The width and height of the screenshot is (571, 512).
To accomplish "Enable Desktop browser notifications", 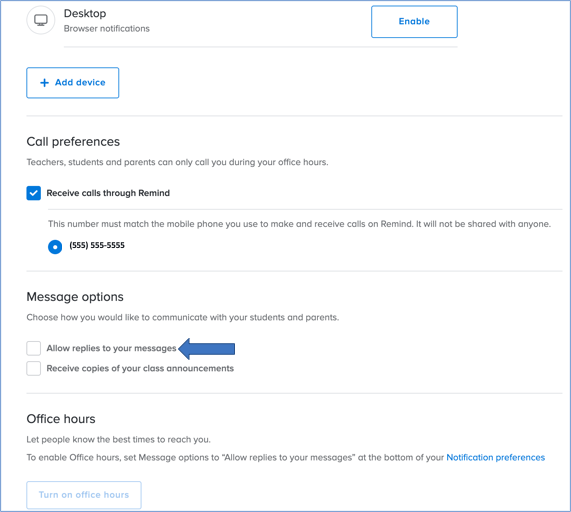I will point(414,21).
